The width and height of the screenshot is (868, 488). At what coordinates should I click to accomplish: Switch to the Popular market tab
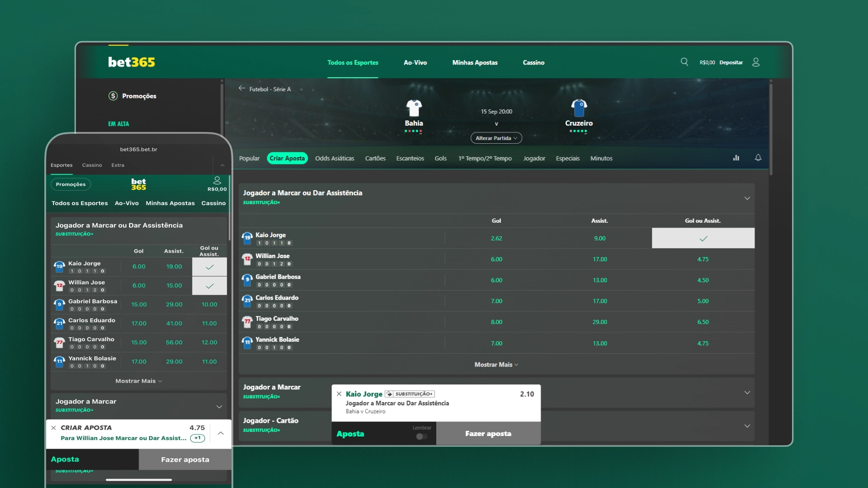click(249, 158)
